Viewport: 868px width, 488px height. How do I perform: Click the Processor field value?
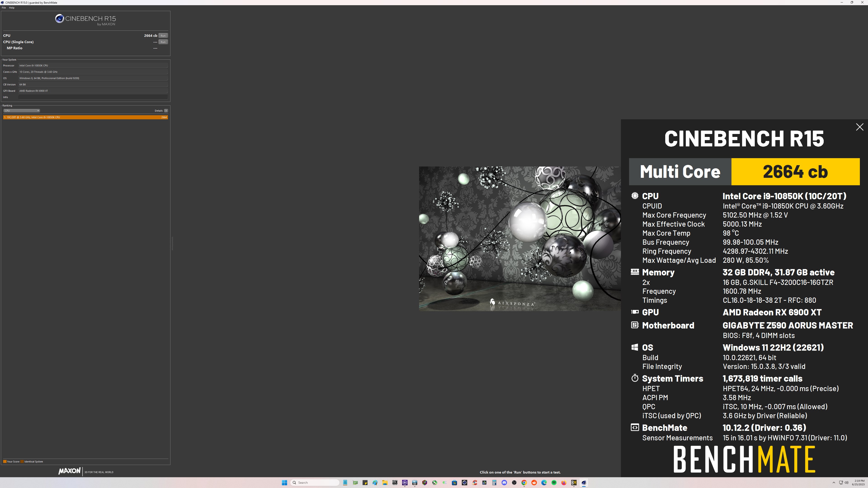(x=93, y=65)
